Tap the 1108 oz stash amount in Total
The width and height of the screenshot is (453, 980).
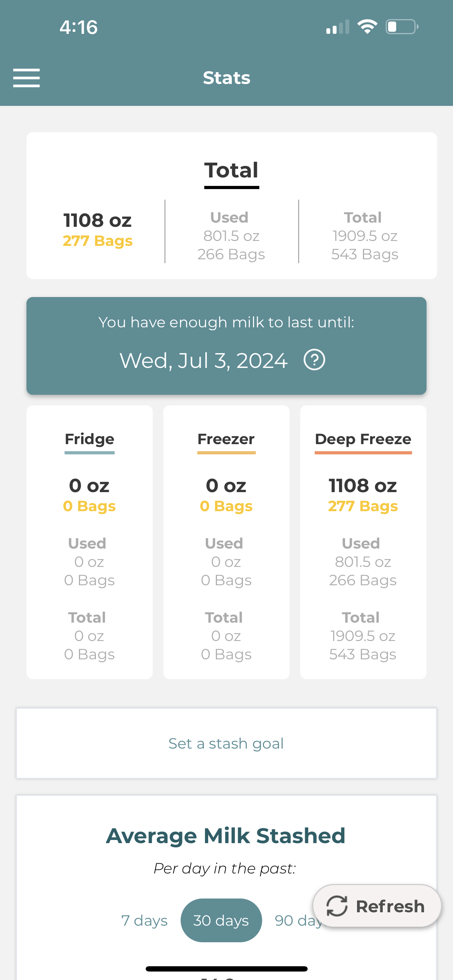click(97, 220)
